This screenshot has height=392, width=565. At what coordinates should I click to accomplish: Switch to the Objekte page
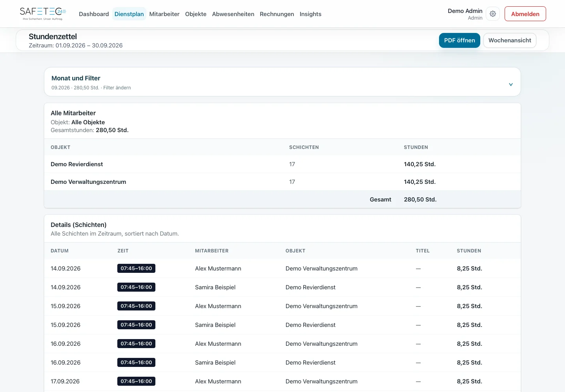[x=196, y=14]
